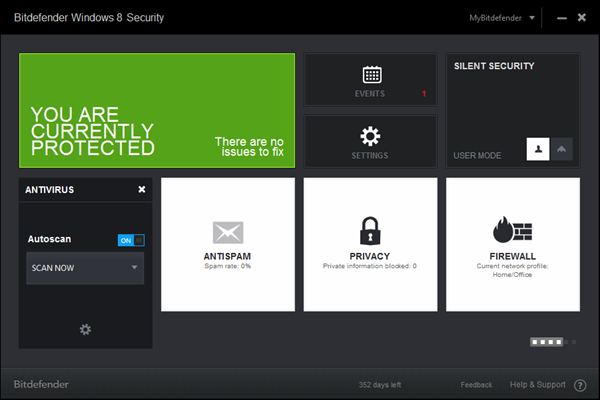
Task: Close the Antivirus panel
Action: [142, 189]
